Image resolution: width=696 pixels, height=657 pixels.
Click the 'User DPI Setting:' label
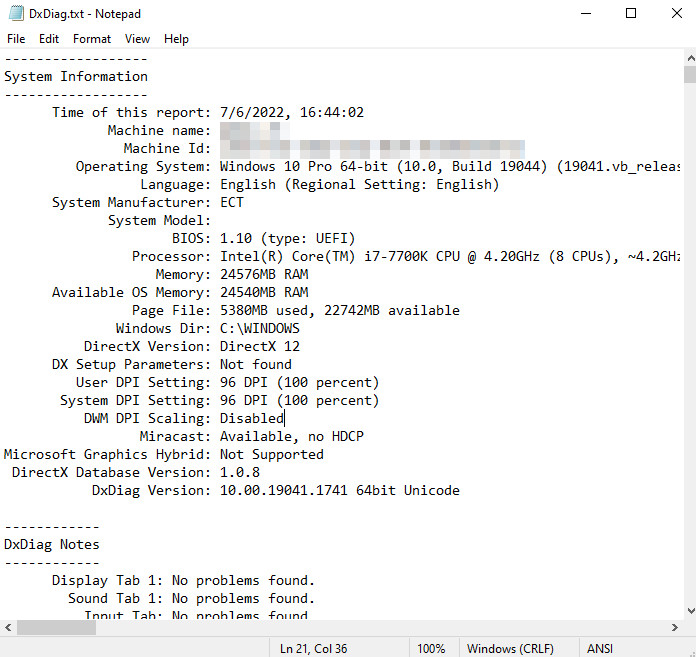[143, 382]
